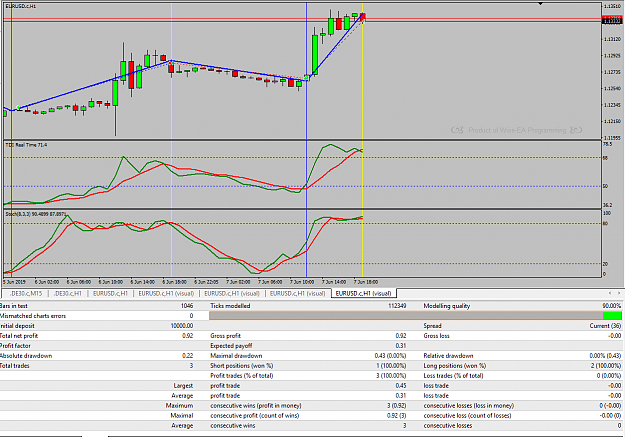Click the chart tabs scroll-left arrow
The image size is (625, 437).
(x=609, y=293)
